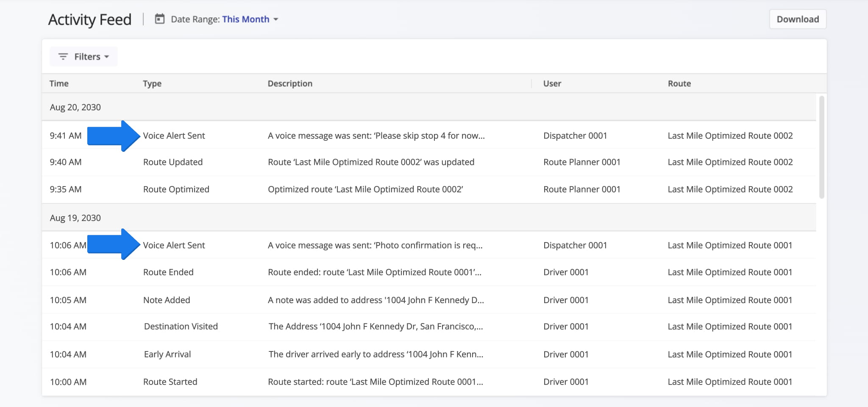Click the vertical scrollbar of the activity table
Screen dimensions: 868x407
pos(822,147)
